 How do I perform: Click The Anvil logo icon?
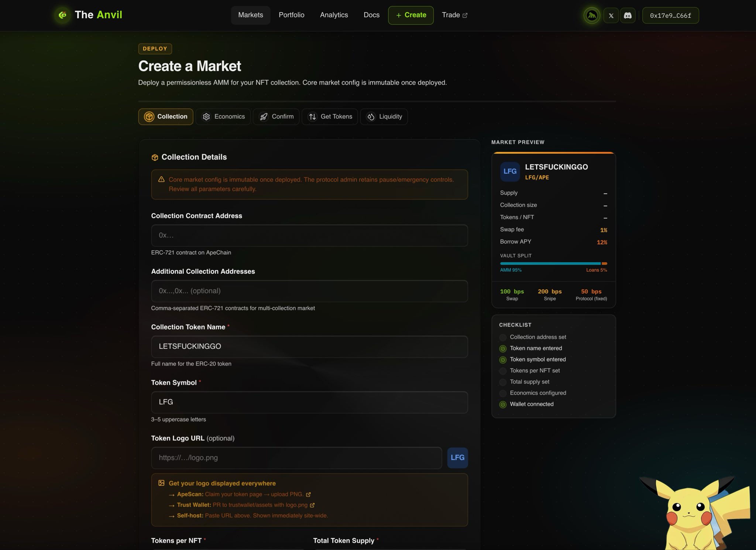63,15
